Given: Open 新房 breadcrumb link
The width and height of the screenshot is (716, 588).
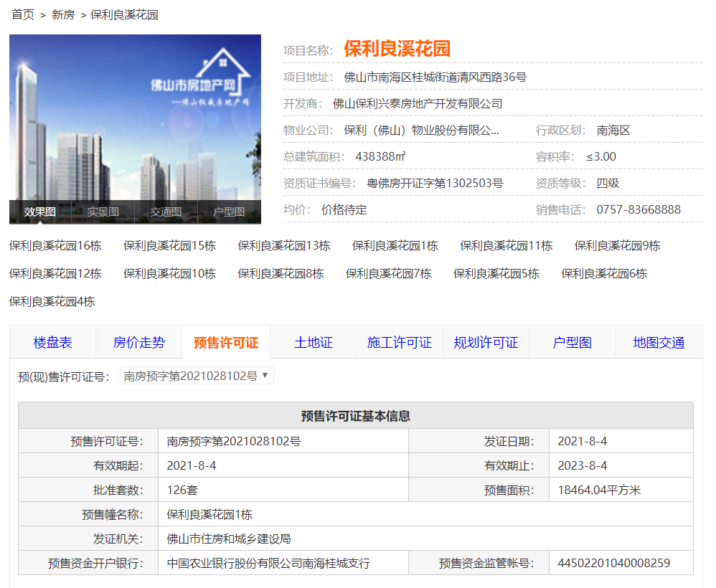Looking at the screenshot, I should tap(63, 14).
